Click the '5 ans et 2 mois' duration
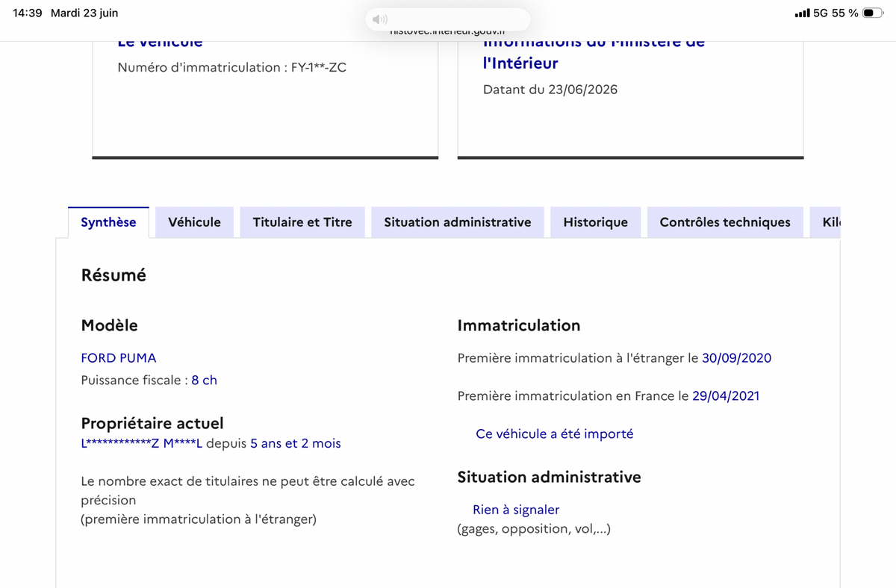The width and height of the screenshot is (896, 588). tap(296, 443)
